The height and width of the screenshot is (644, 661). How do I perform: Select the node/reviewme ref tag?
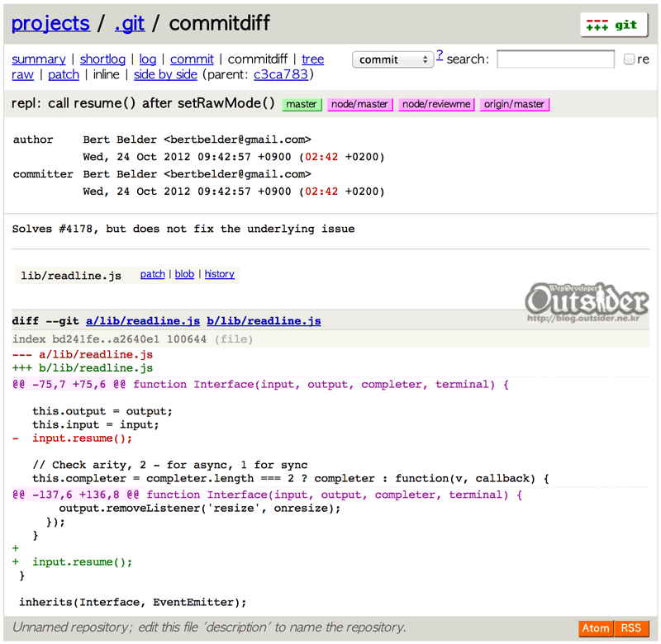[x=436, y=104]
